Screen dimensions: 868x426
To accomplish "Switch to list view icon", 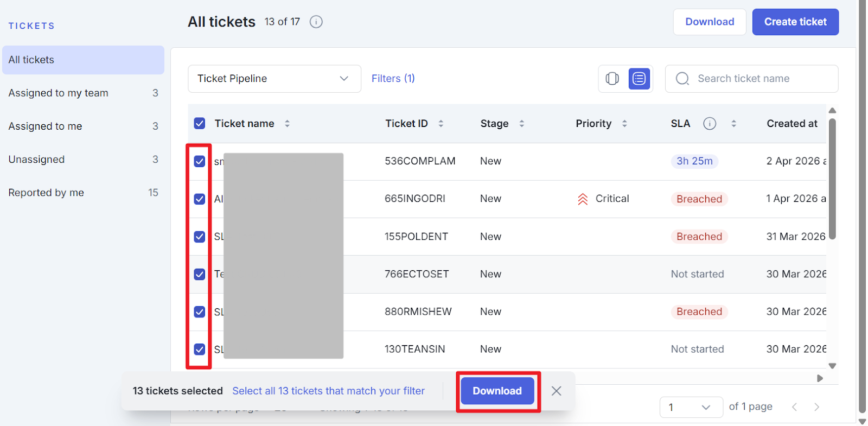I will (x=639, y=79).
